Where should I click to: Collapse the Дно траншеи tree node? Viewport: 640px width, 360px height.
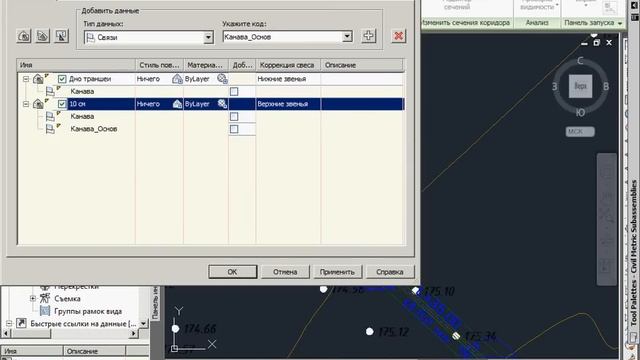26,79
